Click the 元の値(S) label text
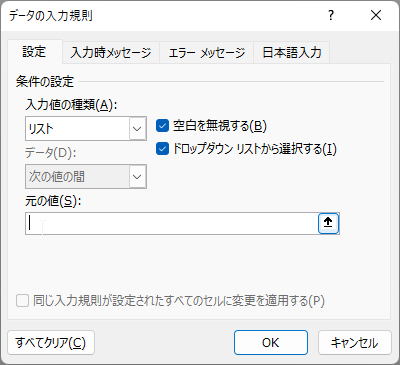Viewport: 400px width, 365px height. [53, 201]
